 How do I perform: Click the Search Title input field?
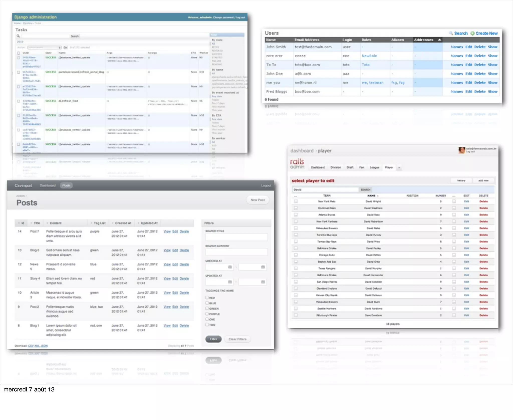[236, 237]
